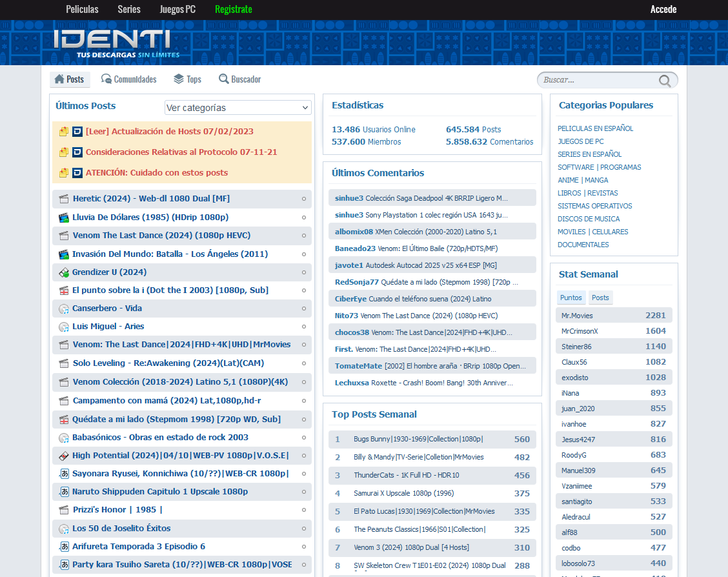This screenshot has height=577, width=728.
Task: Click Accede to log in
Action: click(x=663, y=9)
